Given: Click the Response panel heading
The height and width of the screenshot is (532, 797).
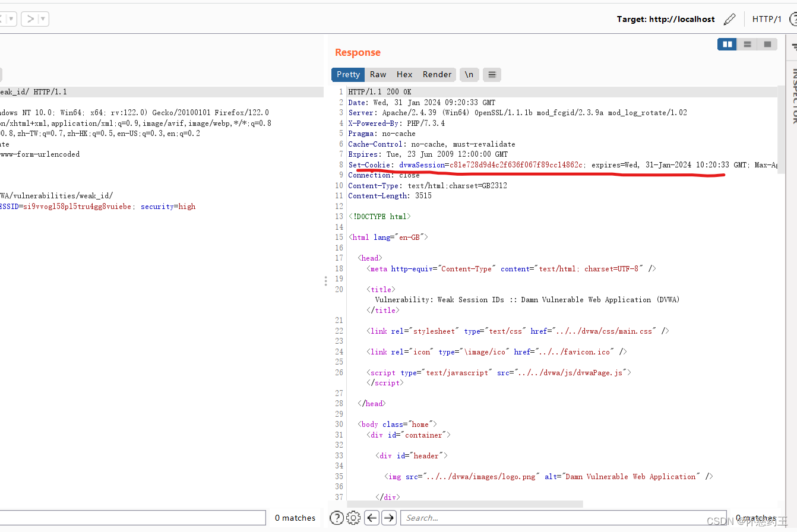Looking at the screenshot, I should tap(358, 52).
